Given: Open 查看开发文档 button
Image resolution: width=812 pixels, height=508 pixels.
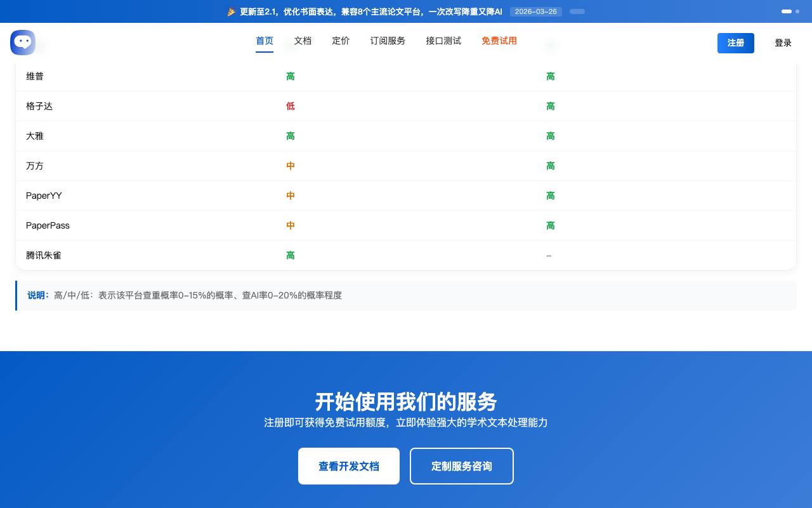Looking at the screenshot, I should pyautogui.click(x=349, y=466).
